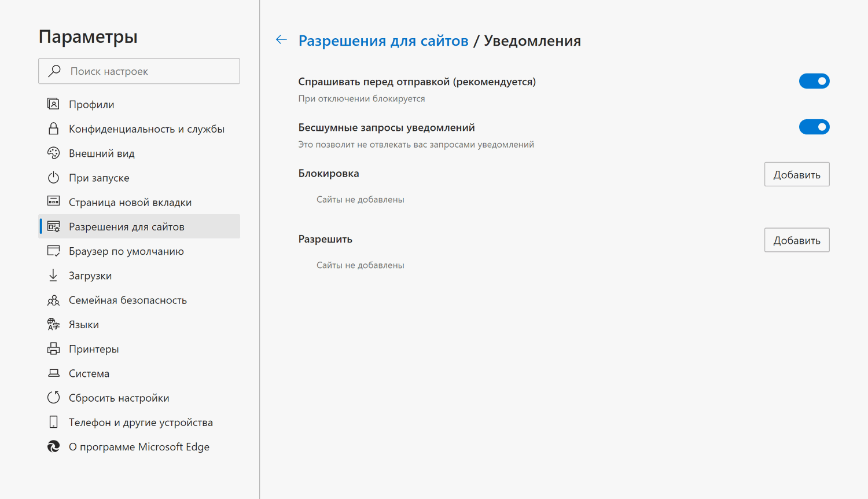Select the palette icon for Внешний вид
This screenshot has width=868, height=499.
(x=53, y=153)
